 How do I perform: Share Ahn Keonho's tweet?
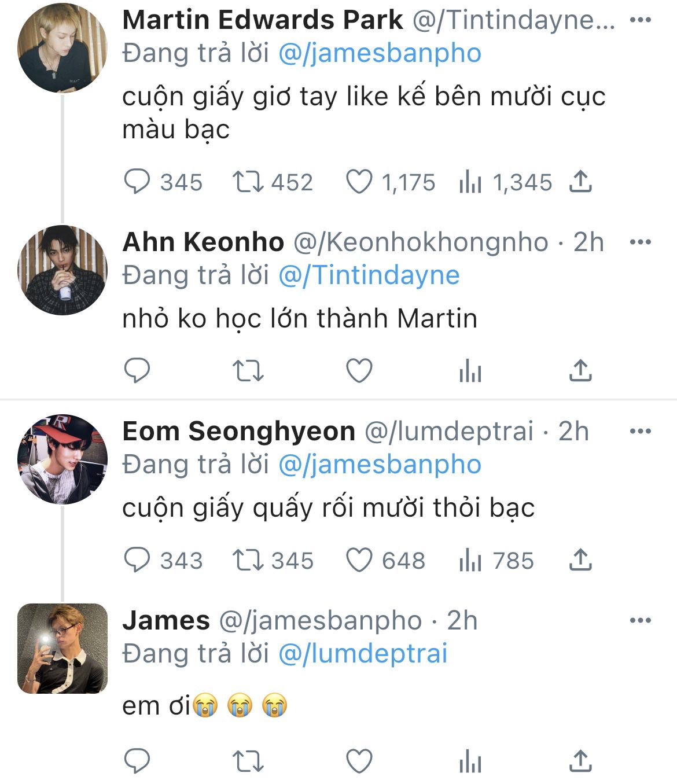(x=580, y=370)
